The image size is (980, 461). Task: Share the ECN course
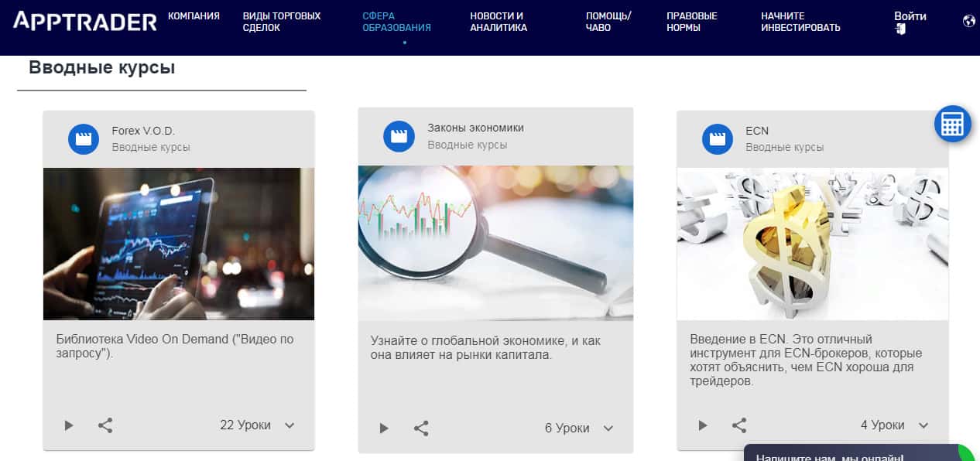(739, 425)
